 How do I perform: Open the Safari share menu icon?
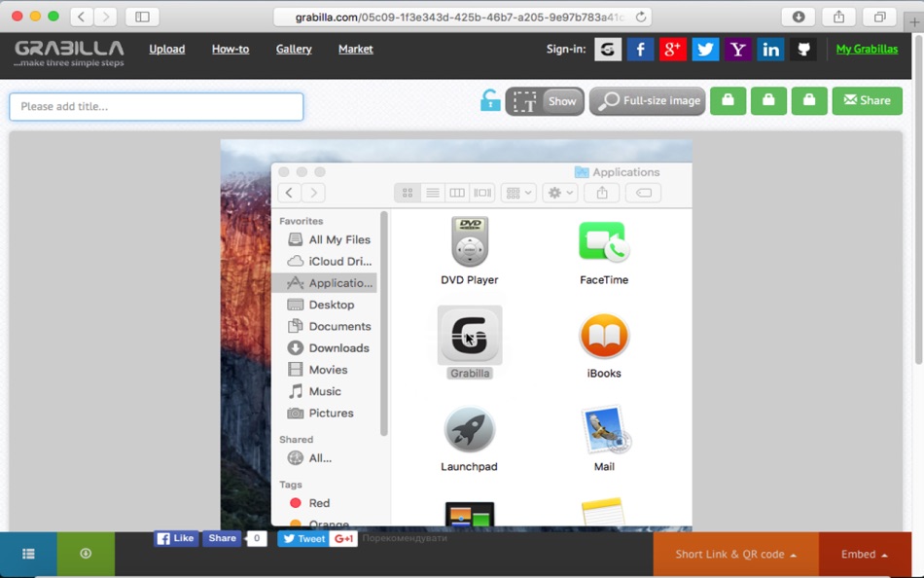(838, 17)
